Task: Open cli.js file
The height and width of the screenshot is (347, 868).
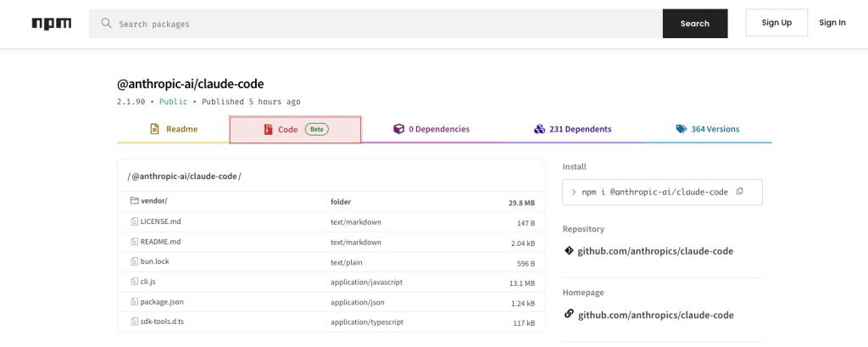Action: click(147, 282)
